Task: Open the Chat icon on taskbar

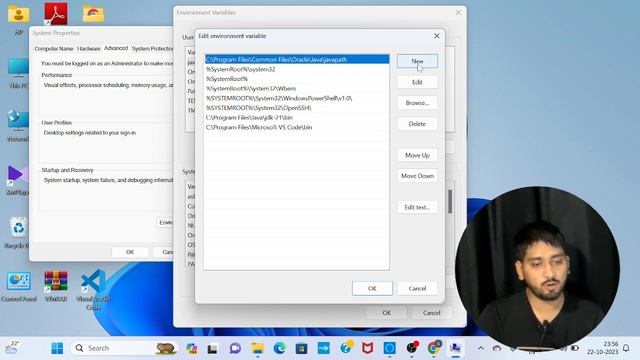Action: [x=235, y=348]
